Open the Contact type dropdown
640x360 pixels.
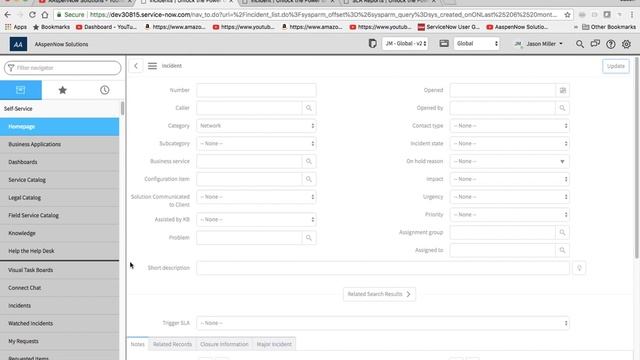pyautogui.click(x=509, y=126)
